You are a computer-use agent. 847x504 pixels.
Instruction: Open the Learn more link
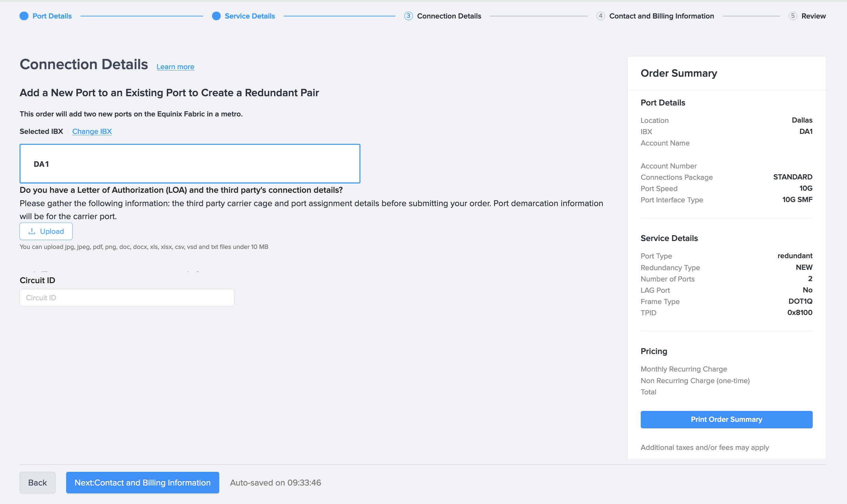click(175, 67)
